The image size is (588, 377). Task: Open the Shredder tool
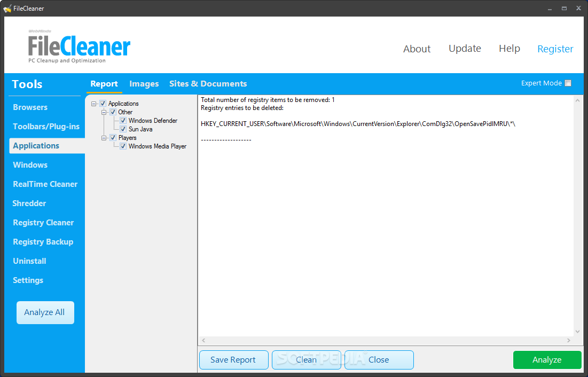pos(29,203)
